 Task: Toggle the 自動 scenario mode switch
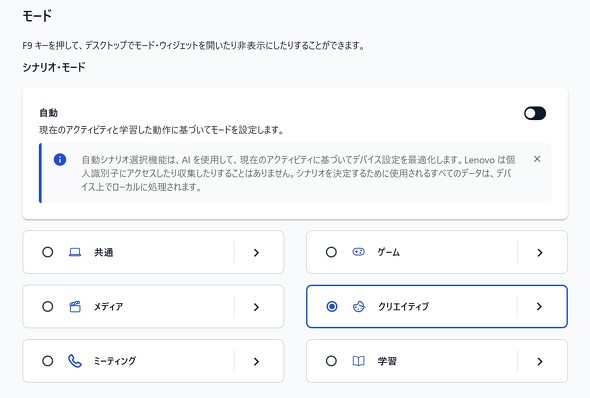[535, 113]
